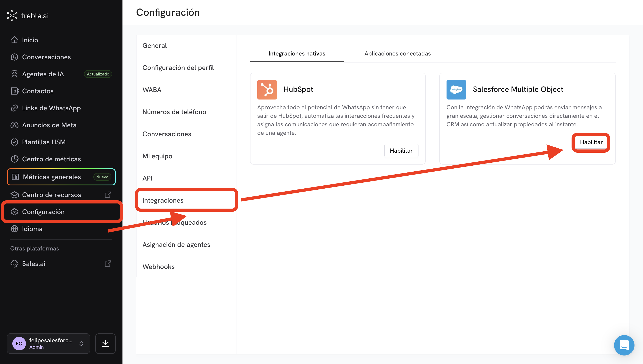Open external link icon beside Sales.ai

tap(108, 263)
